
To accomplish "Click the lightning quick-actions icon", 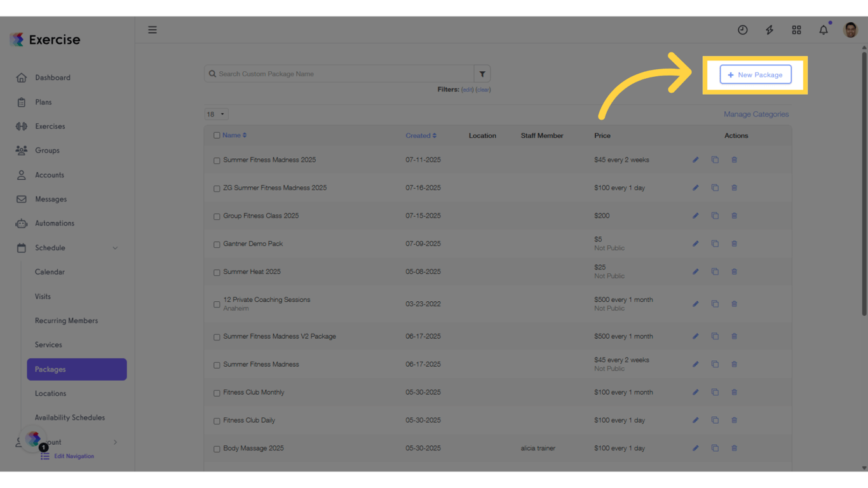I will point(770,29).
